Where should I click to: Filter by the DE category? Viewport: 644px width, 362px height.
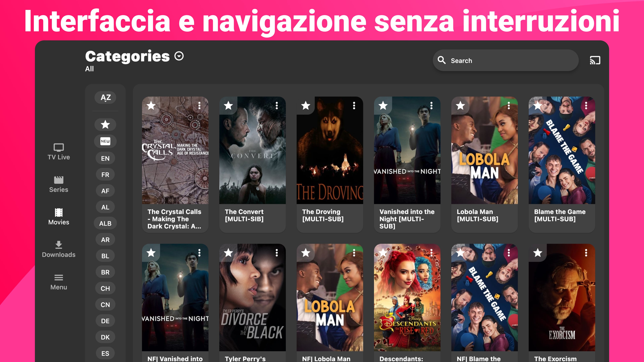(105, 321)
